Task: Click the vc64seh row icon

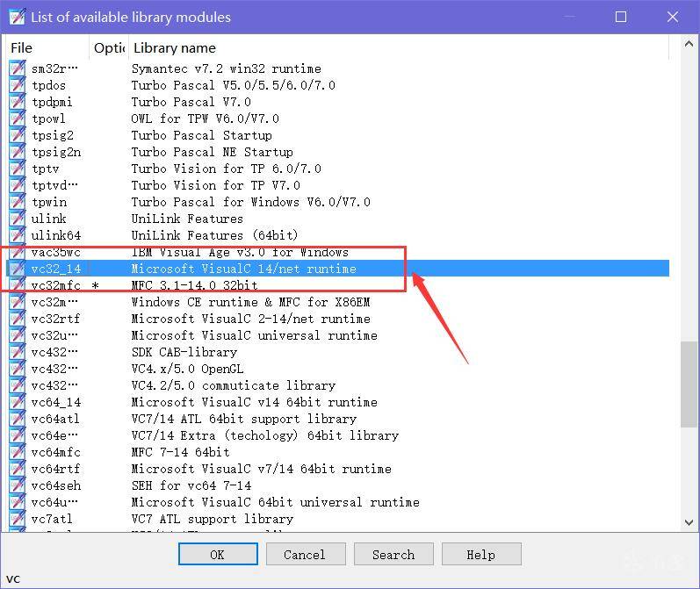Action: click(x=17, y=485)
